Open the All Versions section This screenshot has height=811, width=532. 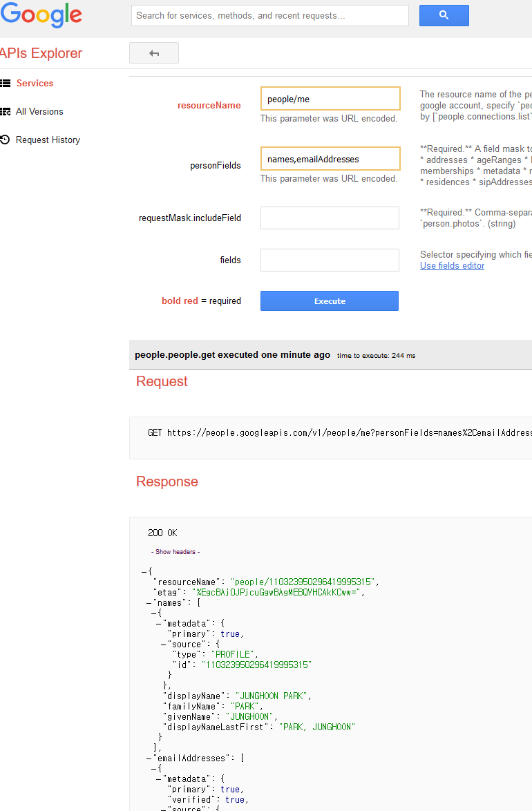coord(39,112)
